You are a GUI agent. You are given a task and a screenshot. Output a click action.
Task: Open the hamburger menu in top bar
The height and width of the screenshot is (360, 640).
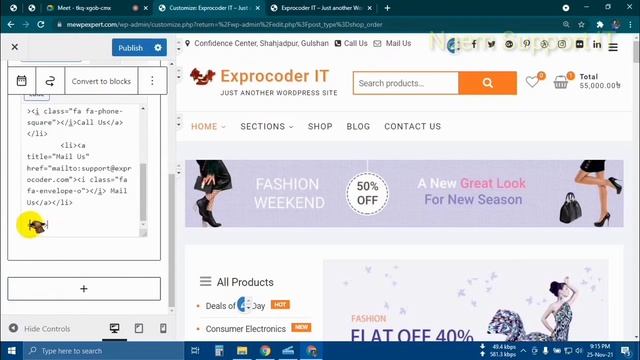click(x=613, y=47)
